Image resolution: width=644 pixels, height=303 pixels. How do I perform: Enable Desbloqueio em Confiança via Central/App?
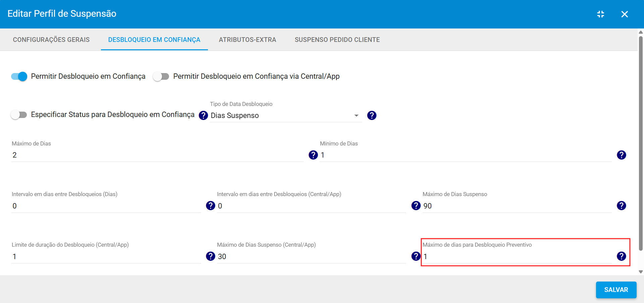tap(161, 76)
